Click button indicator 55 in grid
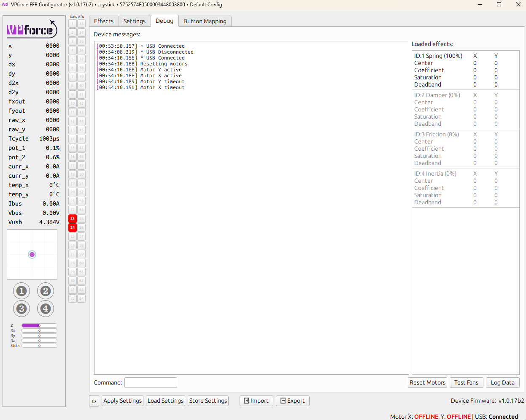The height and width of the screenshot is (420, 526). tap(81, 219)
